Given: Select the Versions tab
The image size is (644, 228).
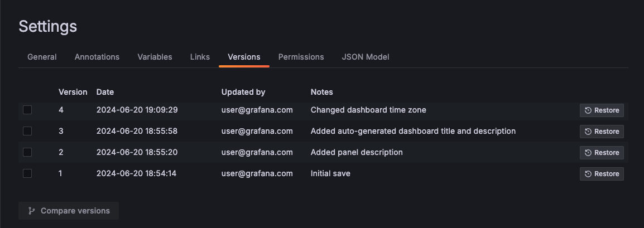Looking at the screenshot, I should point(244,57).
